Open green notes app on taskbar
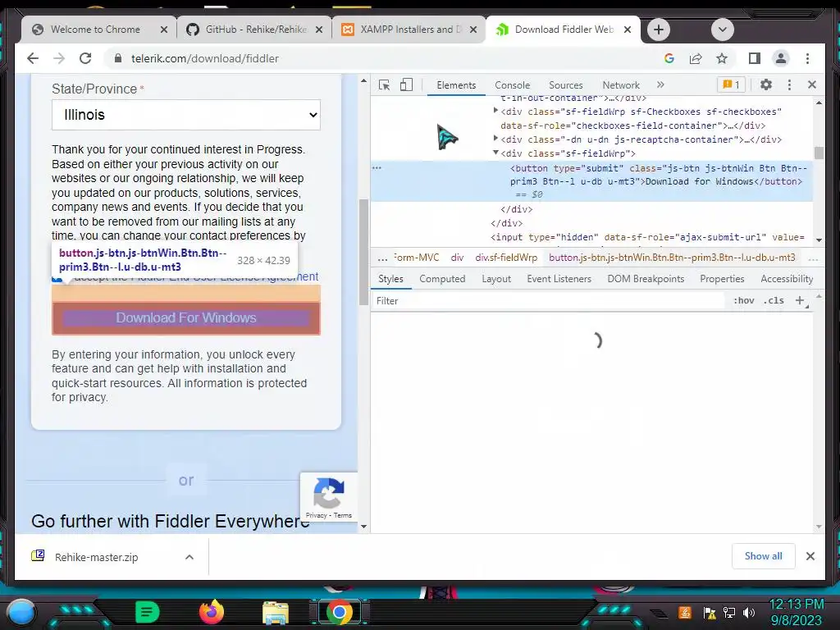Screen dimensions: 840x630 148,612
